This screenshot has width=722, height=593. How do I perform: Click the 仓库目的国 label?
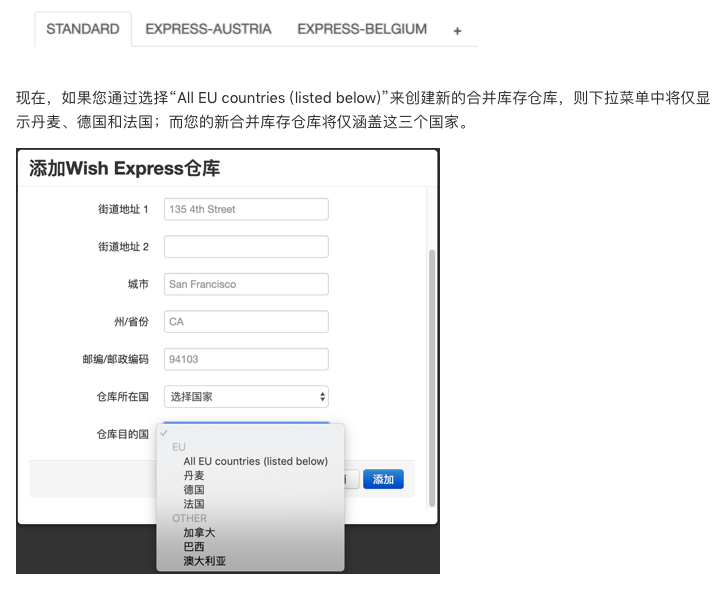click(x=122, y=434)
